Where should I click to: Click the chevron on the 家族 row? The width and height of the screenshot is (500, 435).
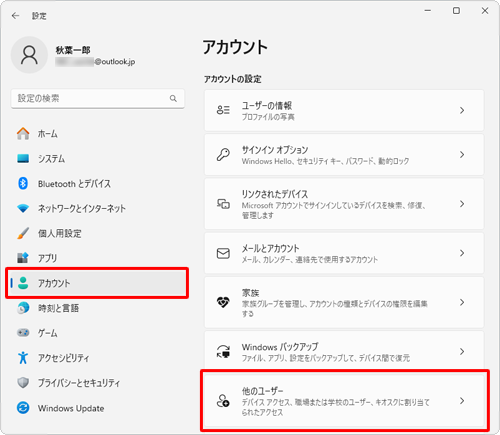(x=462, y=302)
